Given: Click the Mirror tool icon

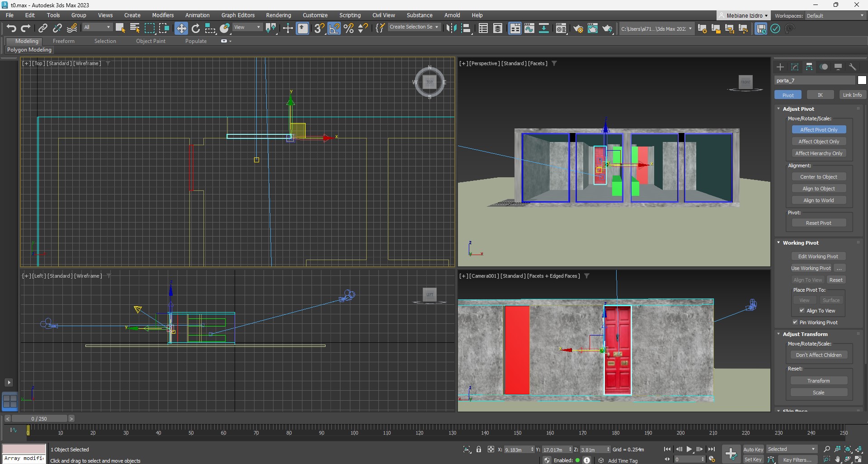Looking at the screenshot, I should point(451,28).
